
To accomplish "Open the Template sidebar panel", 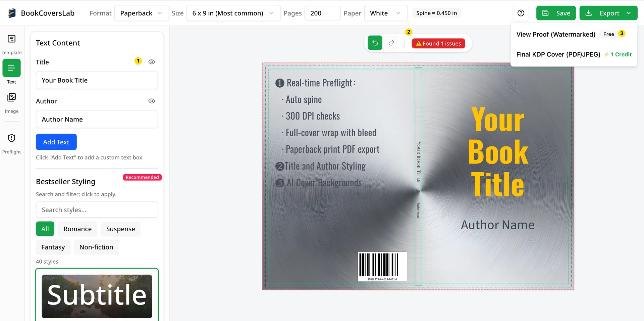I will 11,44.
